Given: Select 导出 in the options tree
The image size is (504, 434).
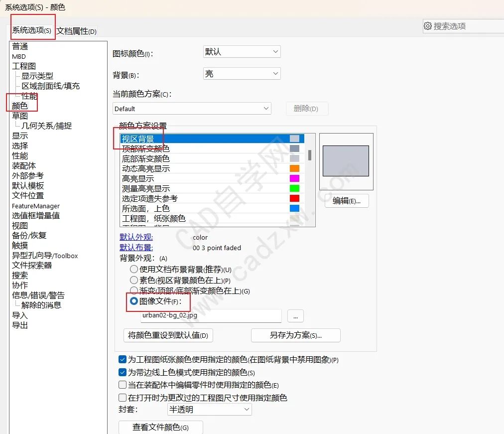Looking at the screenshot, I should coord(19,325).
